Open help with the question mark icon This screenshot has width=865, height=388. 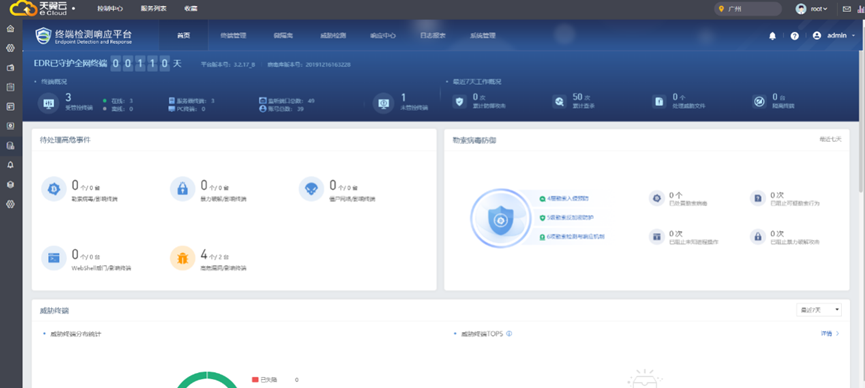794,35
